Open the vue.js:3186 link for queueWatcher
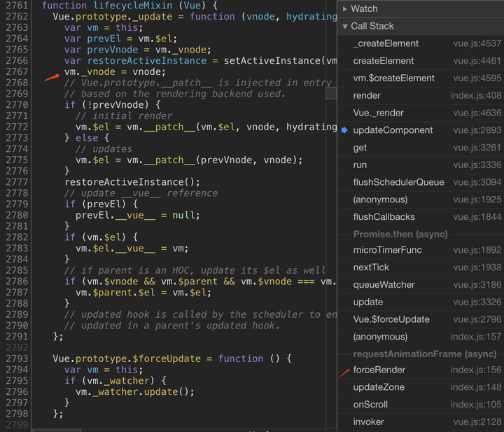Screen dimensions: 504x432 [x=477, y=284]
